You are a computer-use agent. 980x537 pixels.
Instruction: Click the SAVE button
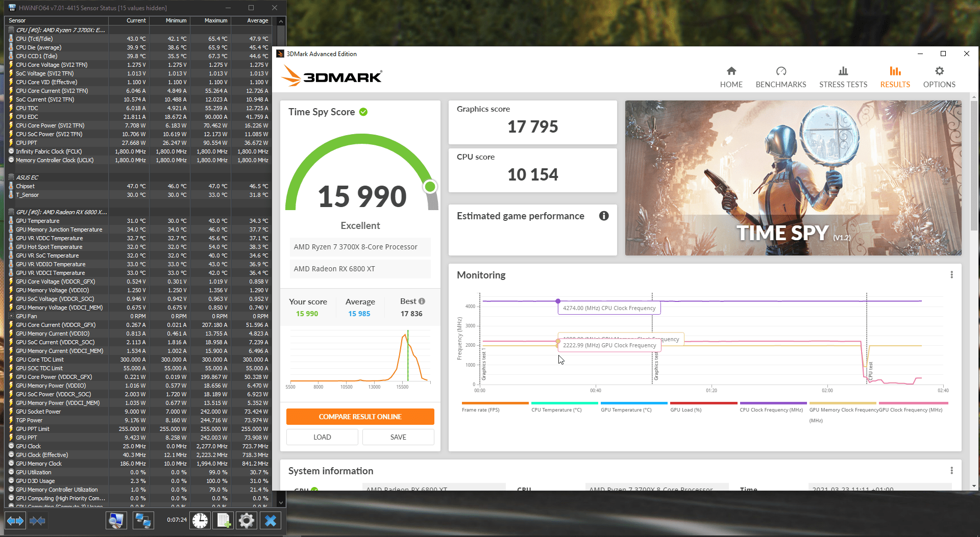click(x=398, y=437)
